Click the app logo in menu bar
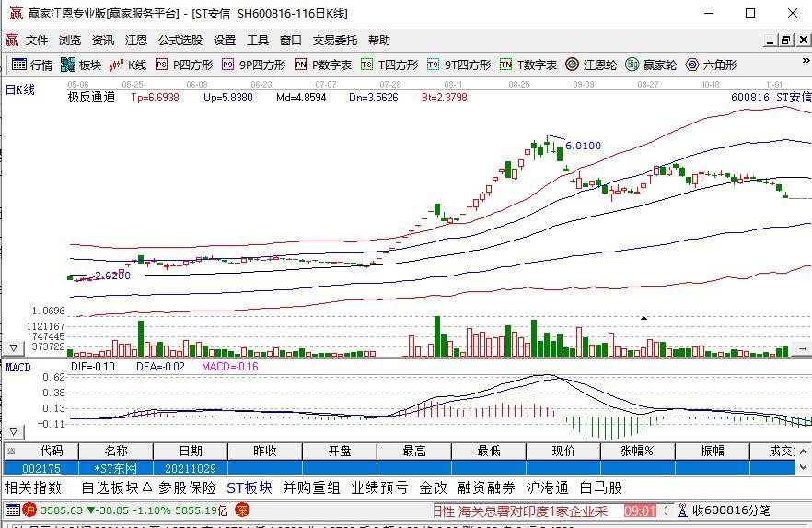The height and width of the screenshot is (528, 812). pyautogui.click(x=11, y=40)
